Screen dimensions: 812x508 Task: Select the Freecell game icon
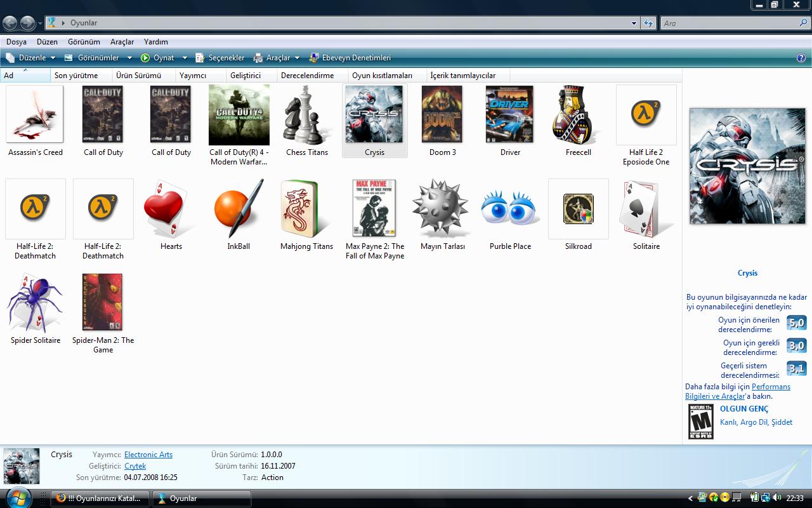pos(578,114)
